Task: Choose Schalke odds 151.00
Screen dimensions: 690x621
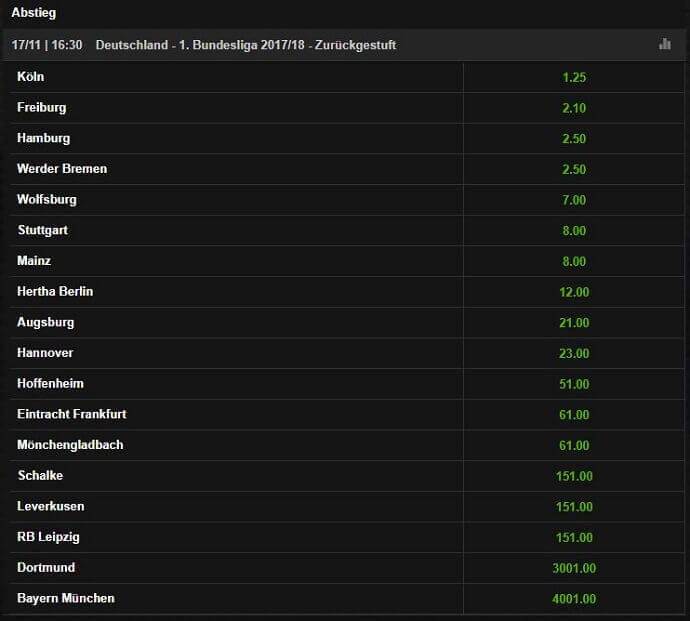Action: 574,476
